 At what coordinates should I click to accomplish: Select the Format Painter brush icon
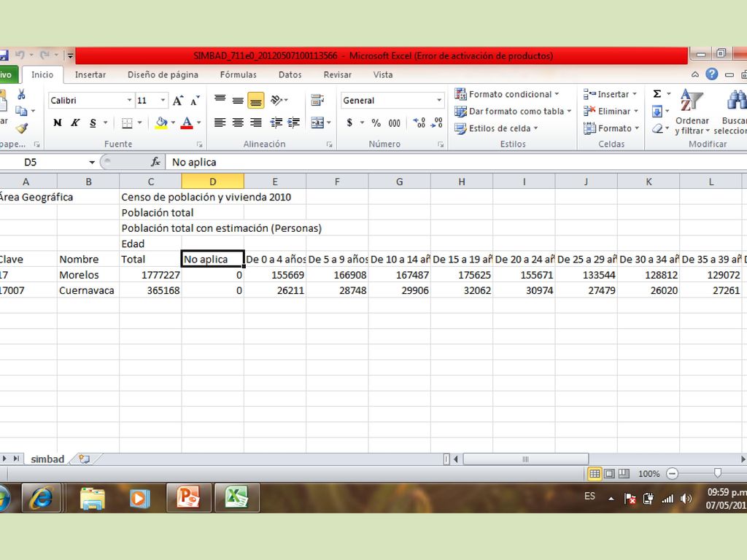pyautogui.click(x=21, y=128)
